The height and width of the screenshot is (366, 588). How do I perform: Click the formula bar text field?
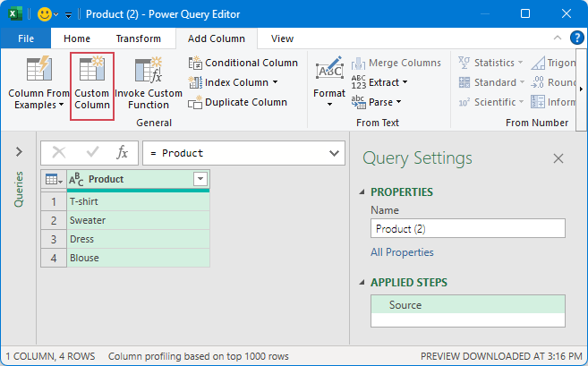243,153
